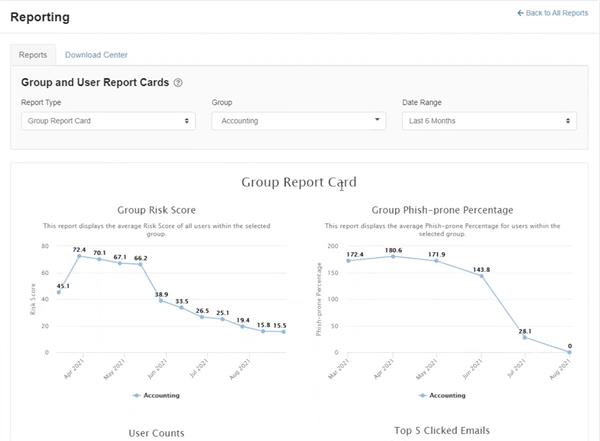The image size is (600, 441).
Task: Click the 66.2 data point on Risk Score chart
Action: 140,264
